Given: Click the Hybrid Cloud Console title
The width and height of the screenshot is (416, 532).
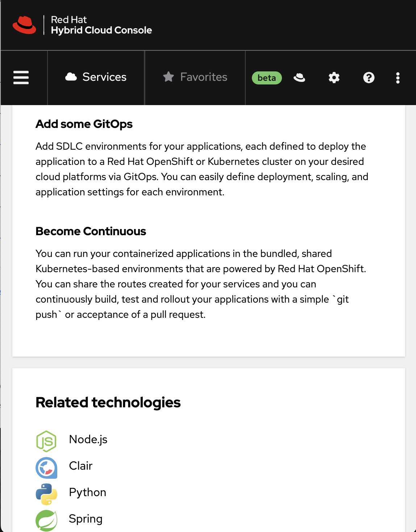Looking at the screenshot, I should point(101,30).
